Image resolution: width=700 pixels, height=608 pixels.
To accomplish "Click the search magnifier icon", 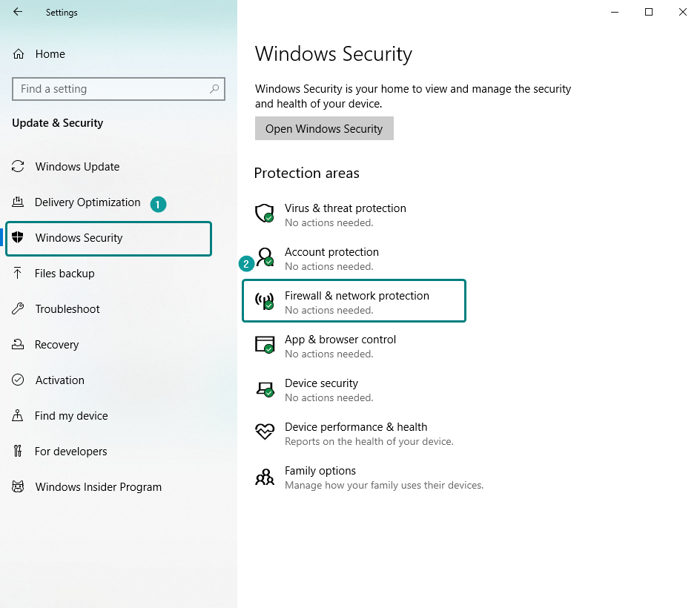I will coord(214,89).
